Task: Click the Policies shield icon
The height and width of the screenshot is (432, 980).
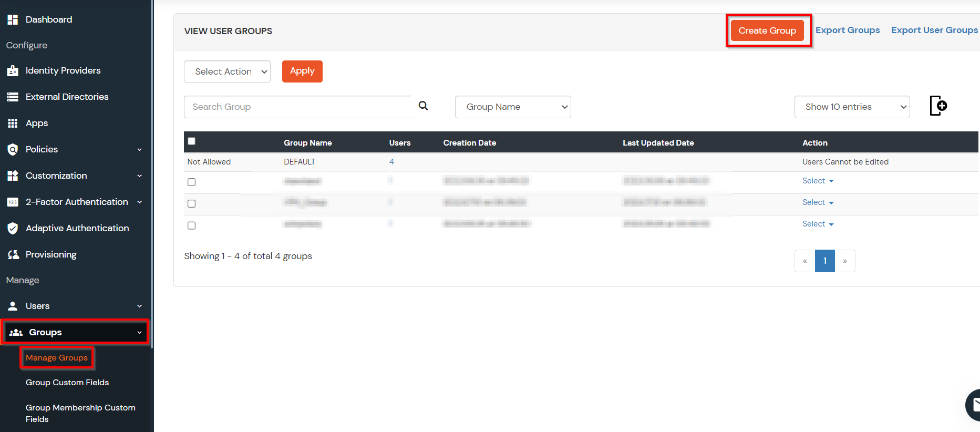Action: 13,149
